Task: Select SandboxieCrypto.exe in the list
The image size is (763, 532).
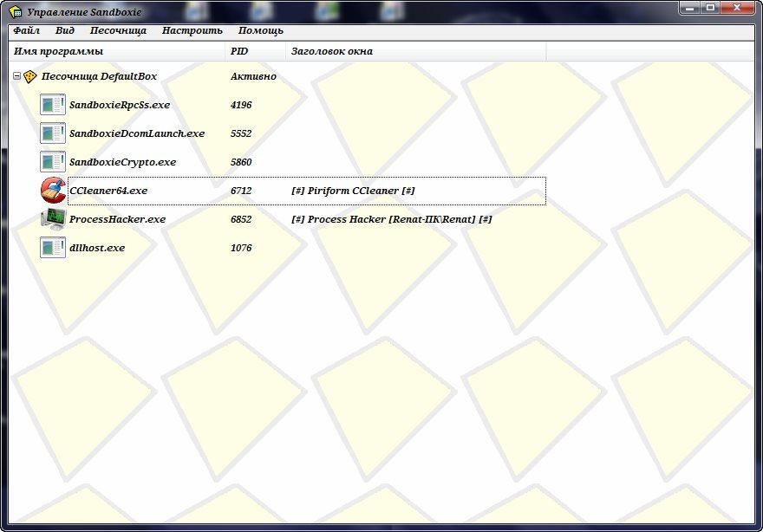Action: point(122,162)
